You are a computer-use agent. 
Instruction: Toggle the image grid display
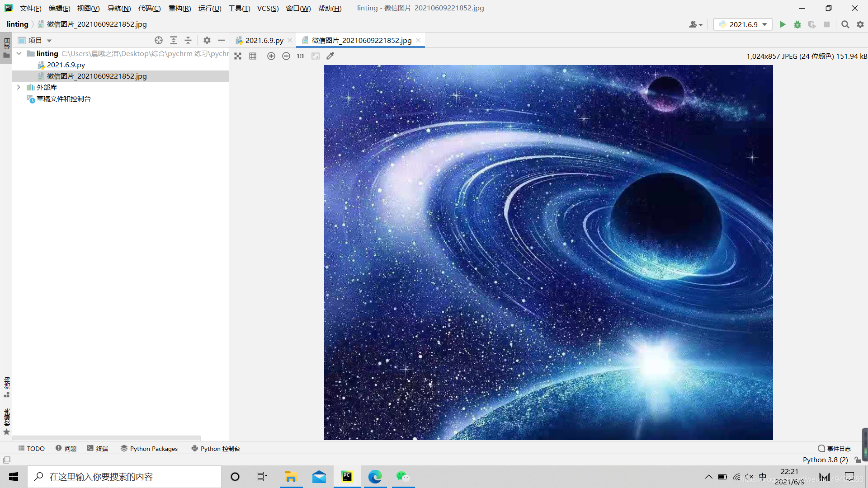(x=253, y=56)
